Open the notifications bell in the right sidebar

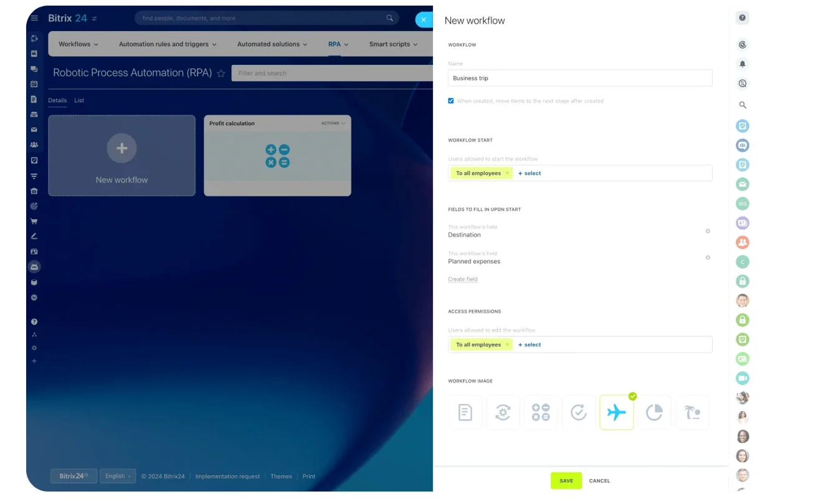[x=742, y=64]
